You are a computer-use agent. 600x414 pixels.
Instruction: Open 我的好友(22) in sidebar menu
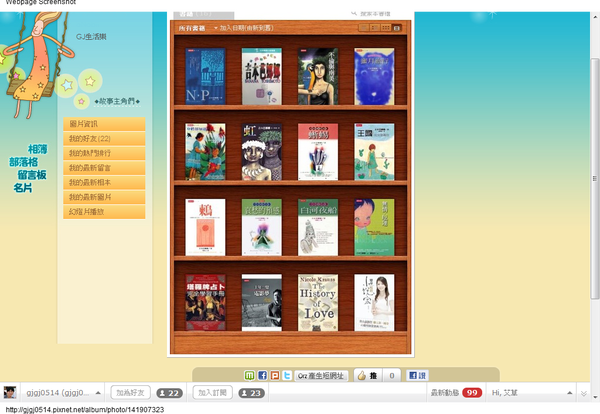coord(104,139)
